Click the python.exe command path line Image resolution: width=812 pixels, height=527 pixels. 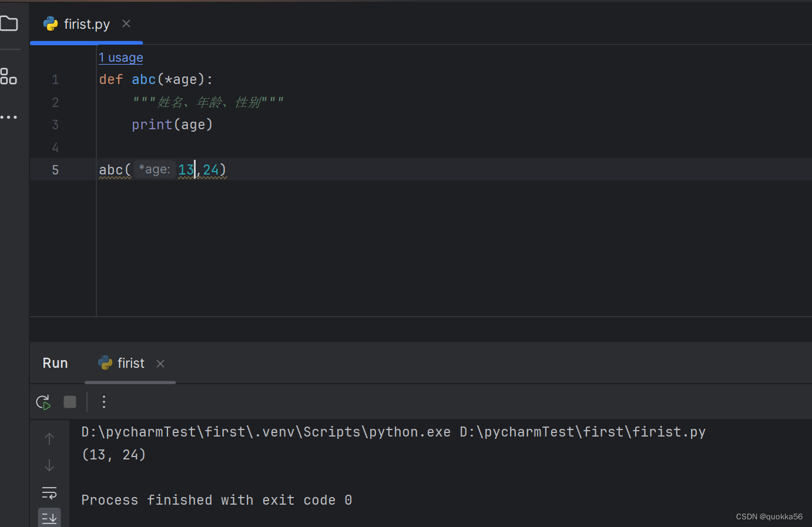click(x=394, y=432)
